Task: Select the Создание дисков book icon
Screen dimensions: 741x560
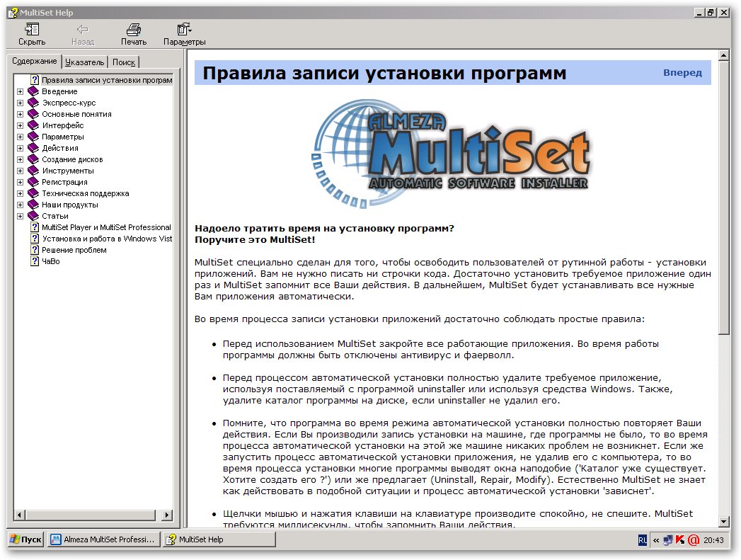Action: click(33, 159)
